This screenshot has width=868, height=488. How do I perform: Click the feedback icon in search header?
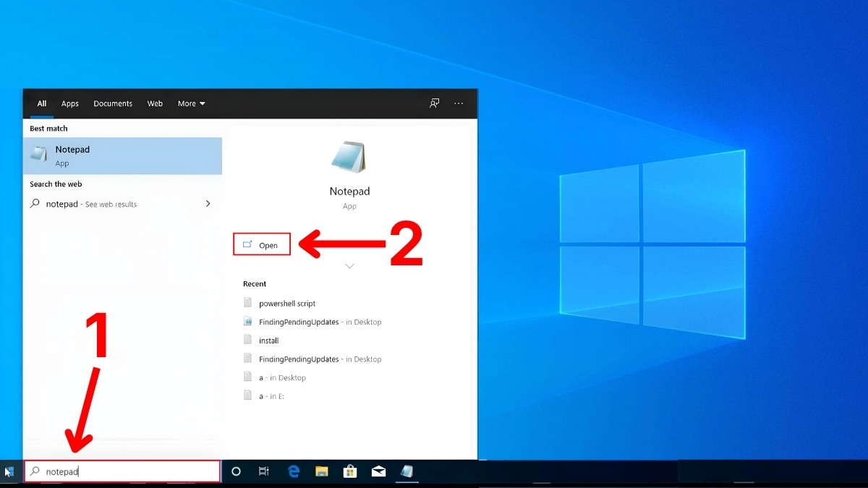(434, 103)
